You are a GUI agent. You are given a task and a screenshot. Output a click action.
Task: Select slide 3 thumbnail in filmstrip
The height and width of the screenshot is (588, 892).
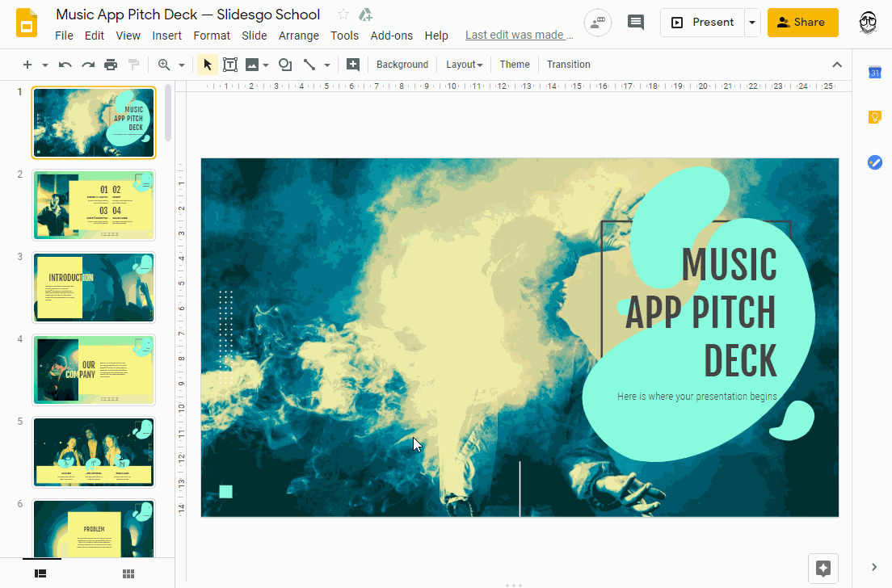point(93,288)
